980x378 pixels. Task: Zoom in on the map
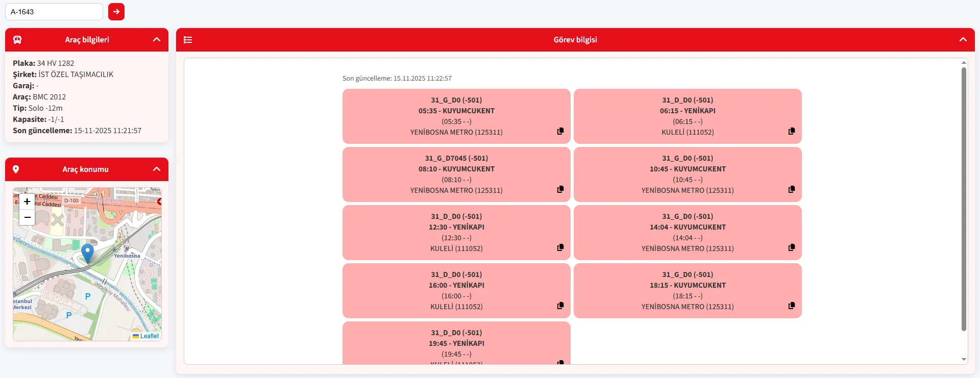(x=27, y=201)
